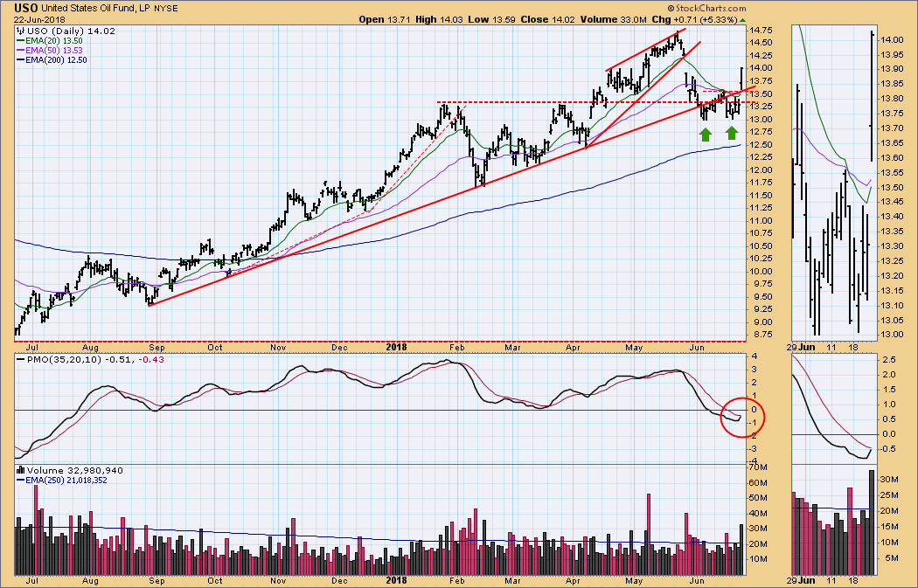Viewport: 918px width, 588px height.
Task: Click the "United States Oil Fund, LP" title
Action: pyautogui.click(x=94, y=8)
